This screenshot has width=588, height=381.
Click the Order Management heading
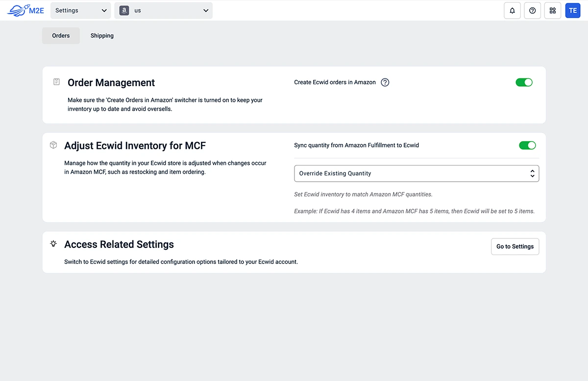(111, 83)
